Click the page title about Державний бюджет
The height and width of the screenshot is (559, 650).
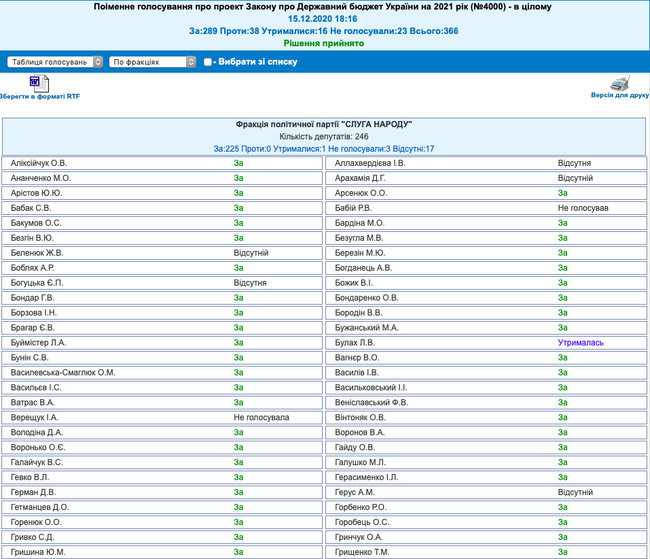pyautogui.click(x=323, y=7)
